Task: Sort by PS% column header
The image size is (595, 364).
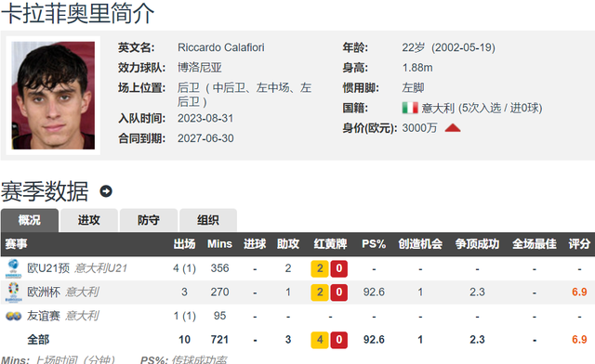Action: 374,244
